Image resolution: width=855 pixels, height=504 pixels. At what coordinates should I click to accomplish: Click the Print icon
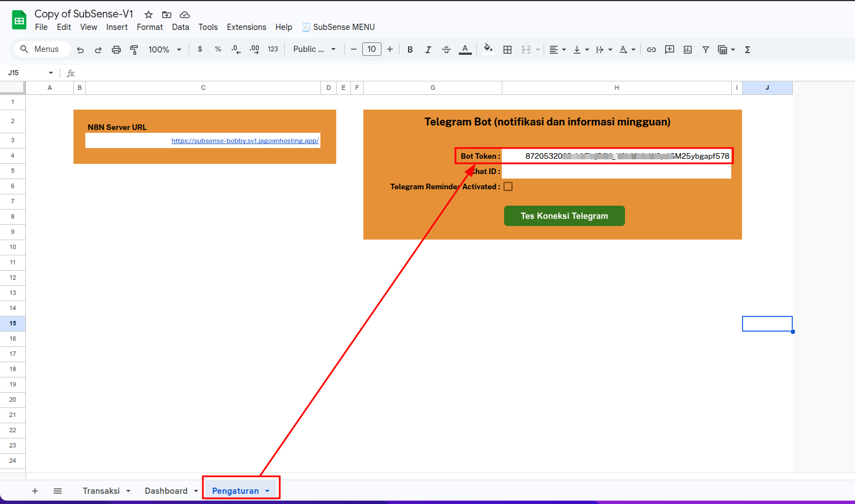pyautogui.click(x=116, y=50)
